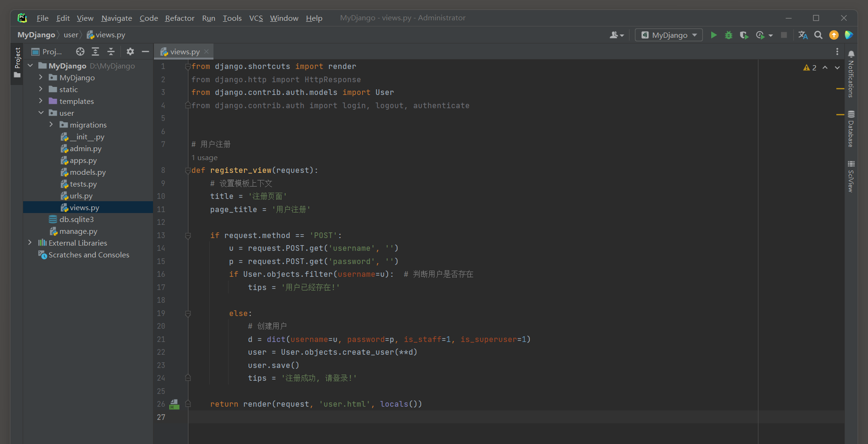Click the PyCharm logo icon
This screenshot has width=868, height=444.
point(22,18)
